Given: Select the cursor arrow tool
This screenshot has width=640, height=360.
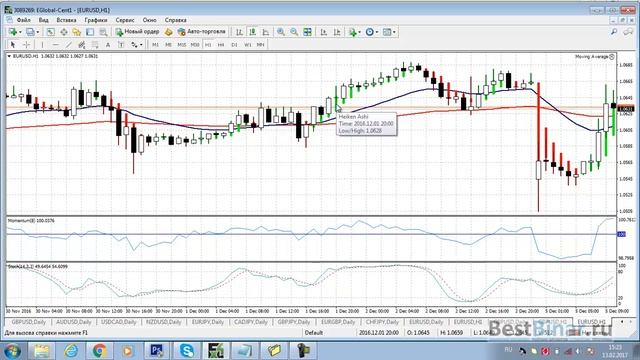Looking at the screenshot, I should coord(13,44).
